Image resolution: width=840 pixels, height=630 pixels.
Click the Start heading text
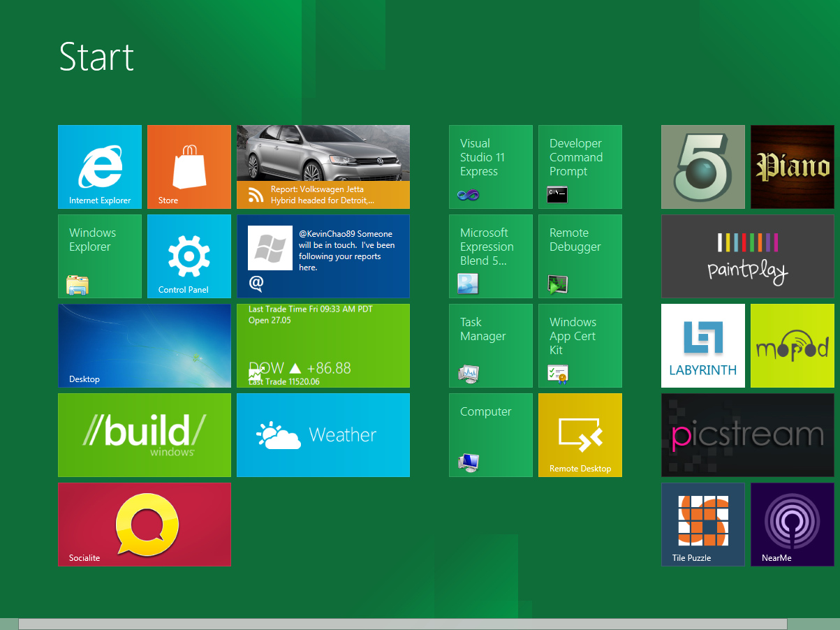coord(96,57)
